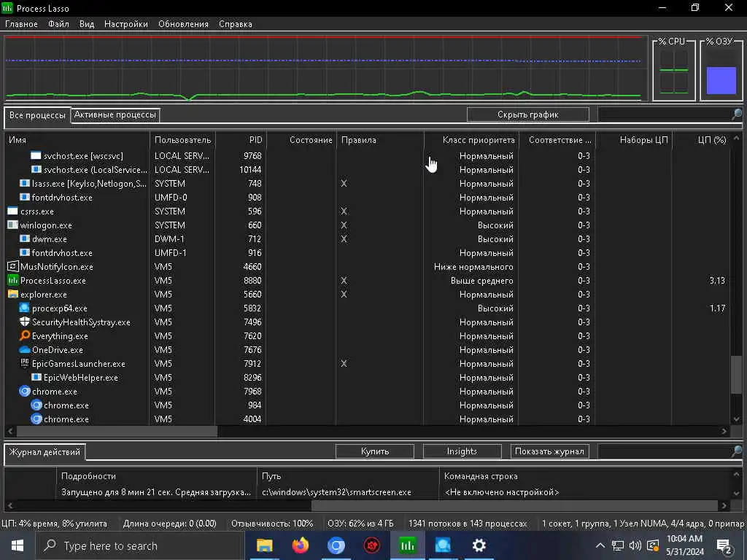Show hidden tray icons chevron
This screenshot has width=747, height=560.
coord(600,545)
